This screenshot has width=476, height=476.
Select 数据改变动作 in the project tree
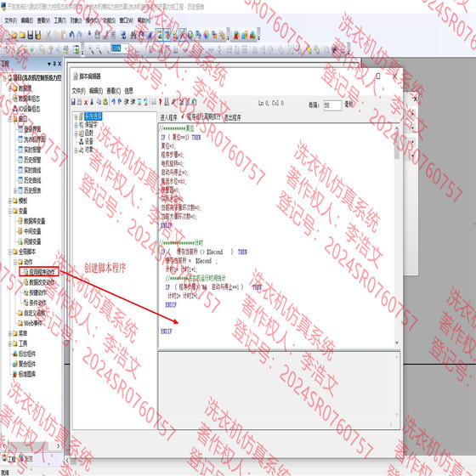point(42,282)
